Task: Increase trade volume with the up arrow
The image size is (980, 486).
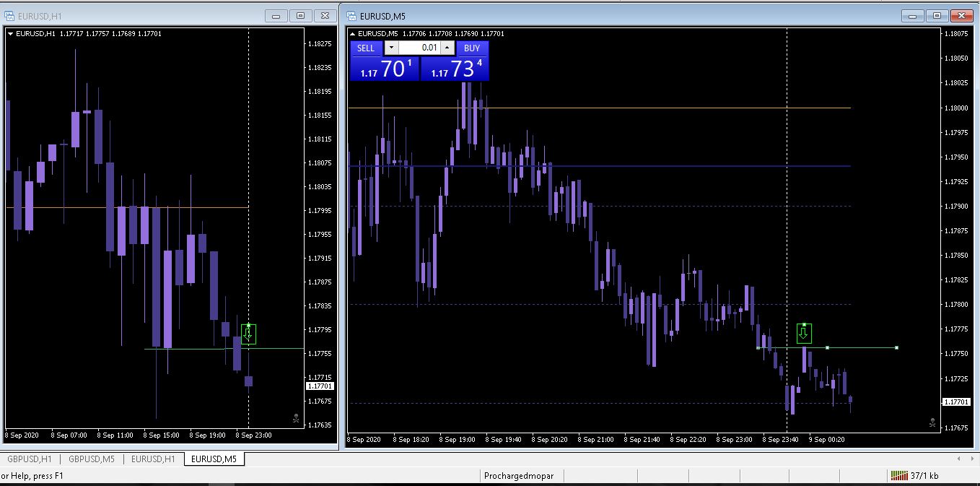Action: 447,48
